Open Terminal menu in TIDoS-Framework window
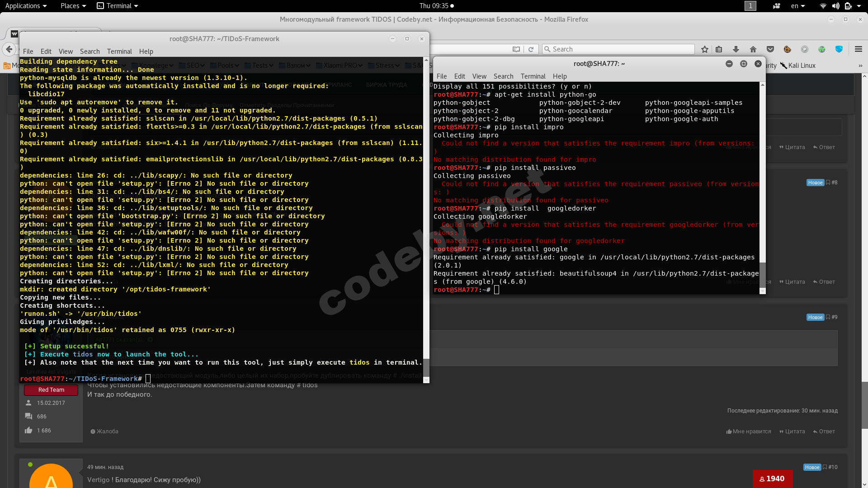Screen dimensions: 868x488 click(119, 52)
